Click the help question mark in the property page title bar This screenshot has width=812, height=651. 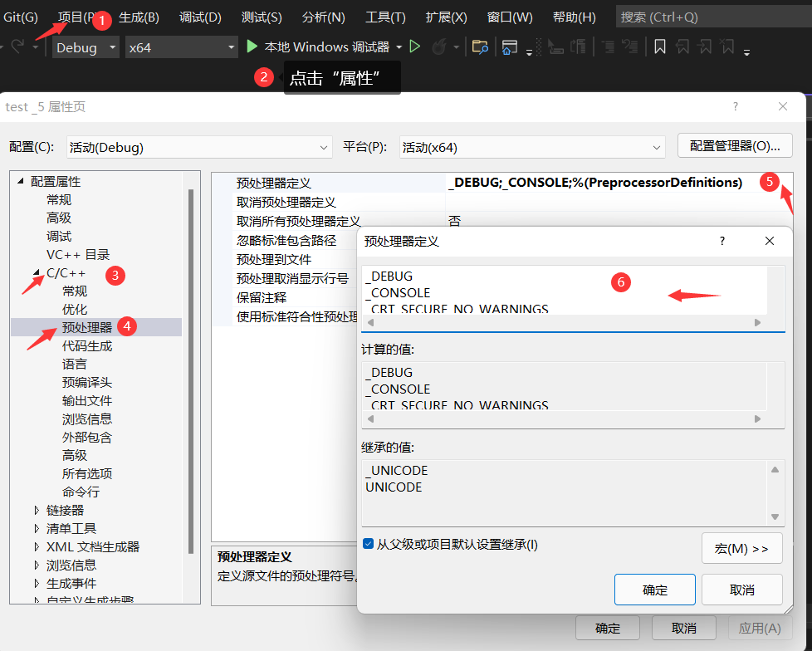tap(736, 106)
